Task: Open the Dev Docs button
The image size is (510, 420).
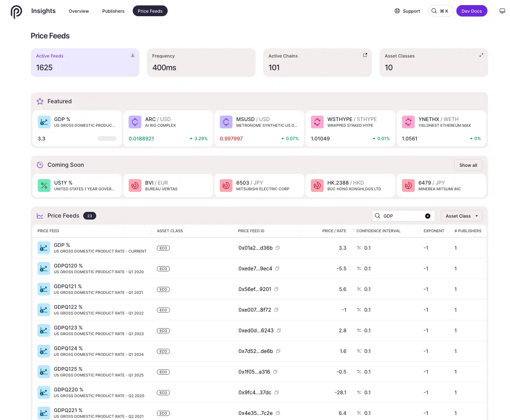Action: click(x=471, y=11)
